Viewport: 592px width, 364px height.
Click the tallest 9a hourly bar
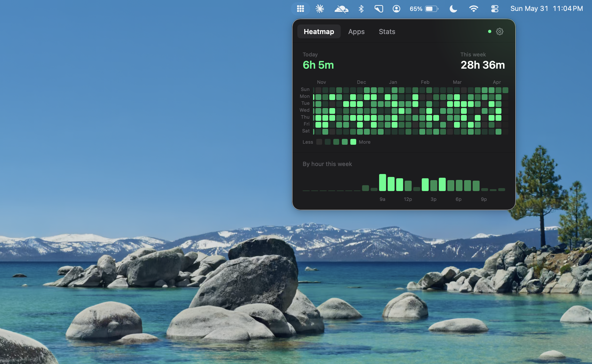coord(382,183)
